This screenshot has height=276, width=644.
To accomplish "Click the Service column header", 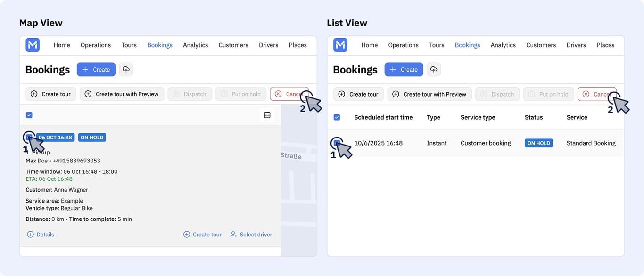I will (577, 117).
